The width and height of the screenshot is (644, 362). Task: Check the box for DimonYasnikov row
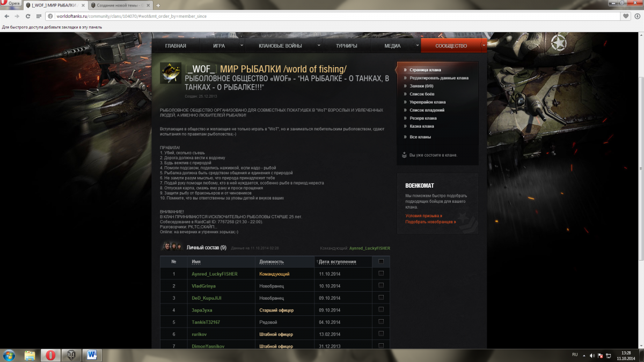(381, 345)
